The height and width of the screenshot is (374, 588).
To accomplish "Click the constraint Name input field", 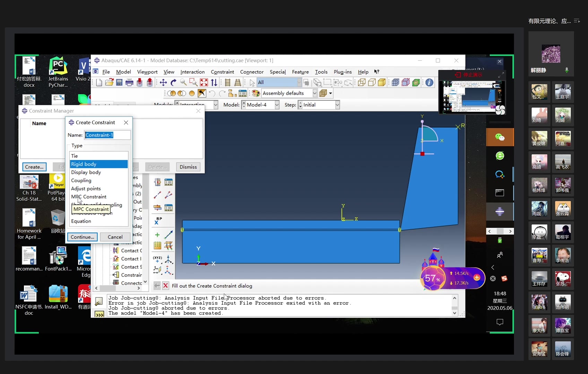I will pos(107,135).
